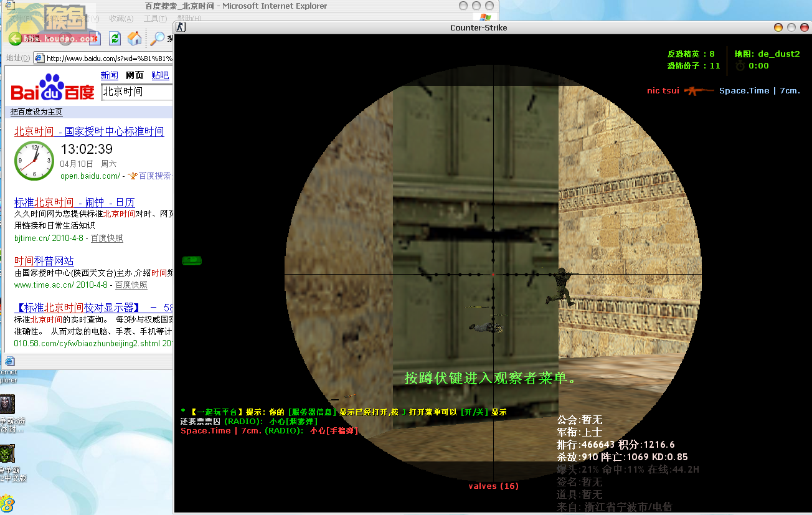
Task: Open result 标准北京时间 - 闹钟 - 日历
Action: (74, 202)
